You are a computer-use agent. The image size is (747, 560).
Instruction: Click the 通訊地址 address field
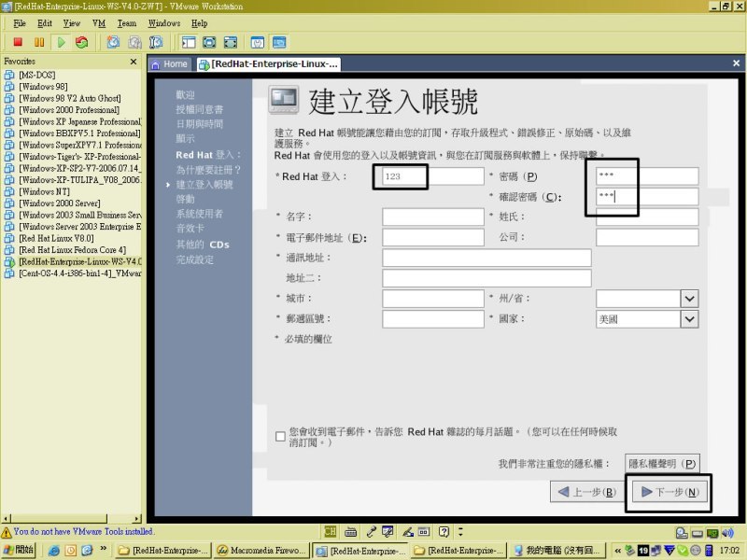(x=486, y=258)
